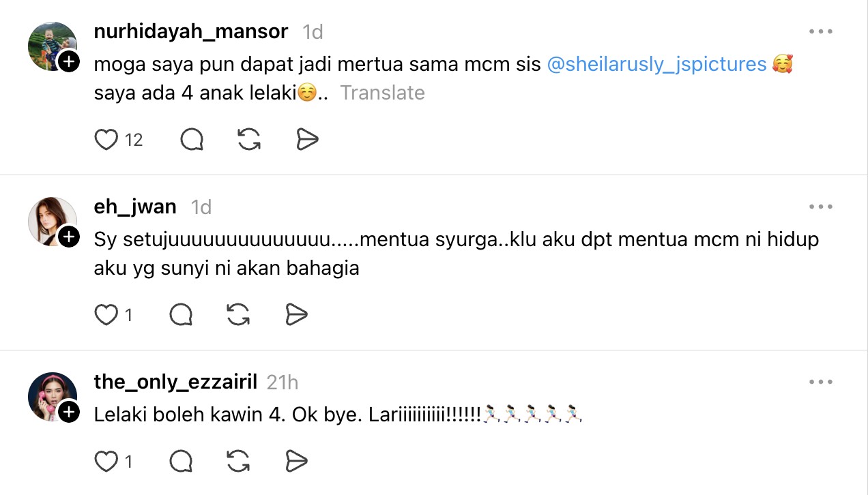The height and width of the screenshot is (495, 868).
Task: Translate nurhidayah_mansor's comment
Action: [x=382, y=93]
